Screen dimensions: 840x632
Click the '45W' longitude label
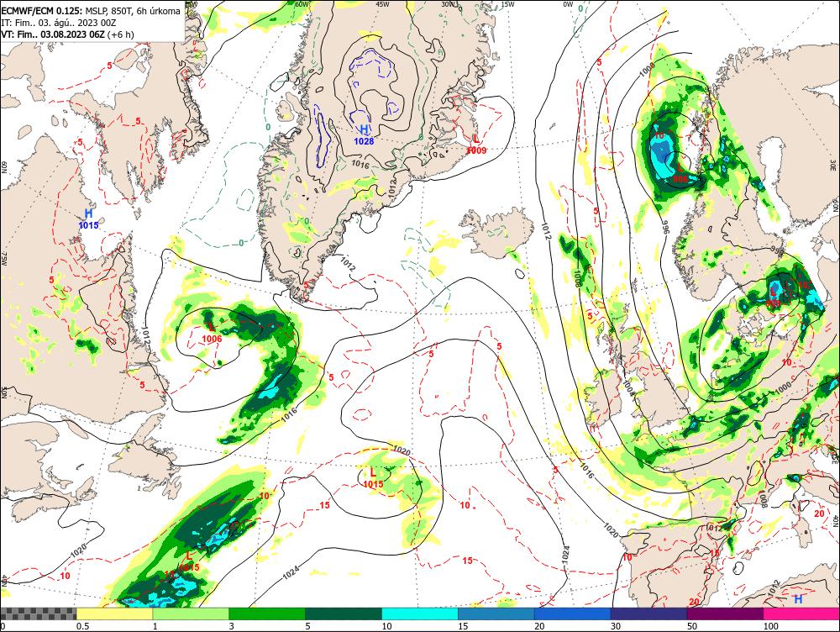tap(382, 4)
